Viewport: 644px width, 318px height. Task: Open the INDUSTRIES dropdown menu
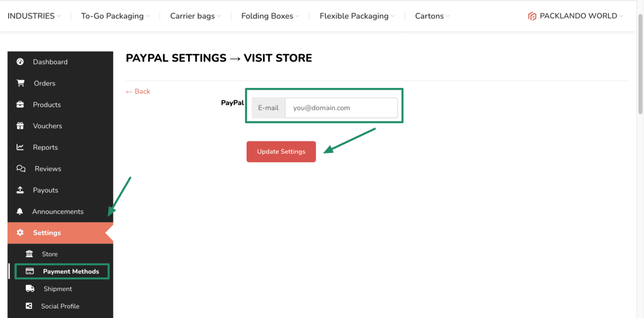(x=34, y=16)
